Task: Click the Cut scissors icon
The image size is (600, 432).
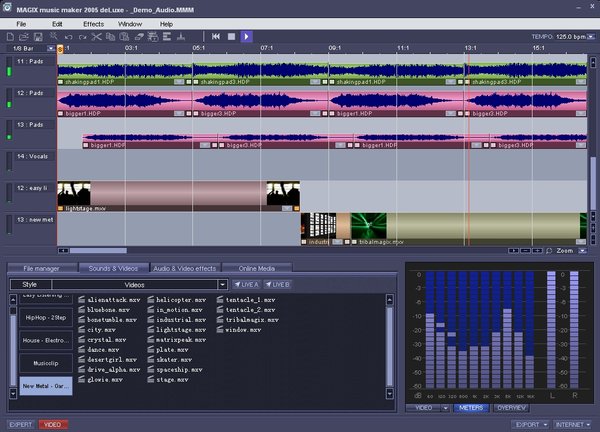Action: coord(96,37)
